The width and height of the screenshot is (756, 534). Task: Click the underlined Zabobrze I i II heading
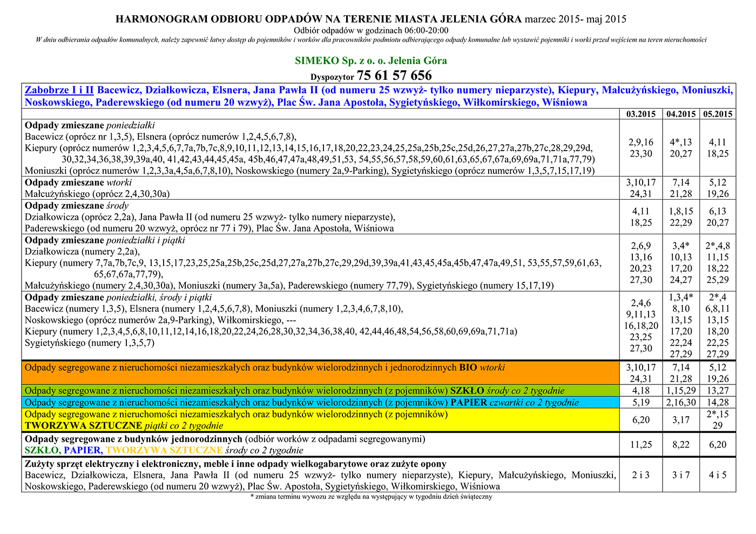59,90
